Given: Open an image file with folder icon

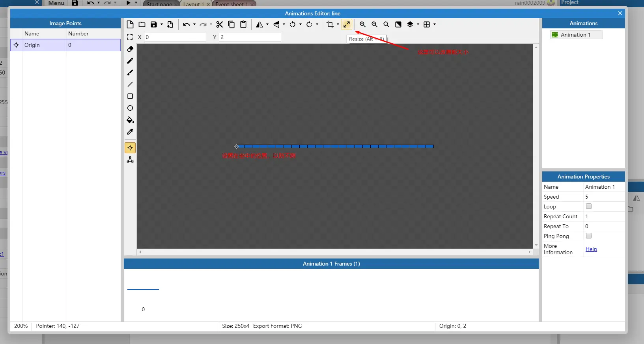Looking at the screenshot, I should (x=142, y=24).
